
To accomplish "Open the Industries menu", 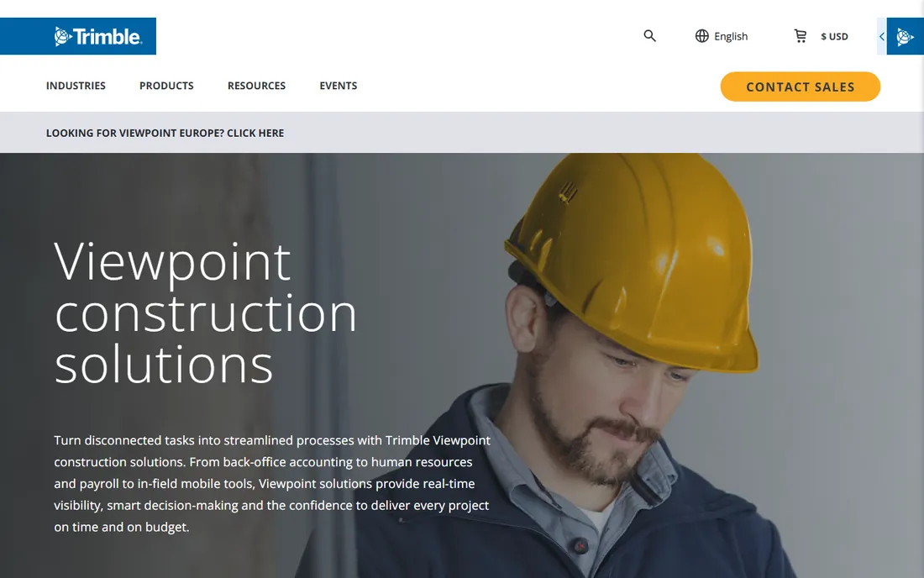I will tap(76, 86).
